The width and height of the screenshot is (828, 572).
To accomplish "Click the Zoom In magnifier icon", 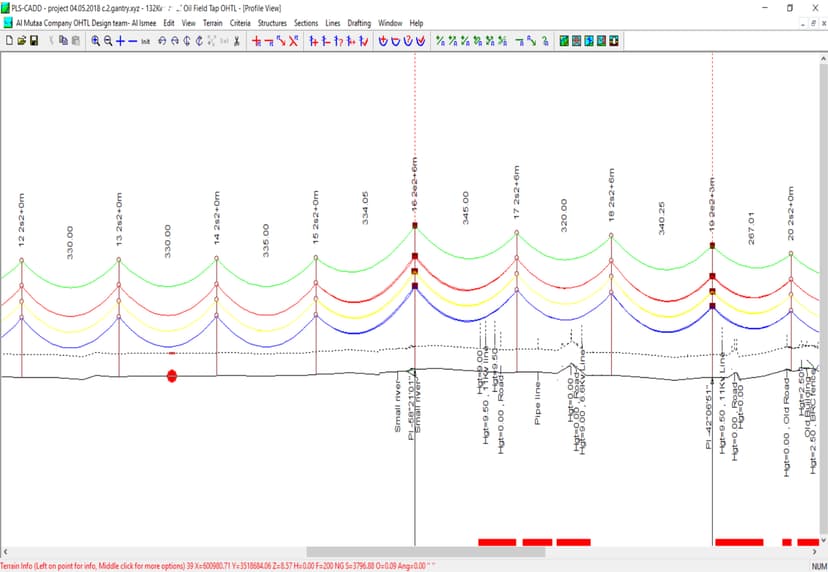I will (96, 41).
